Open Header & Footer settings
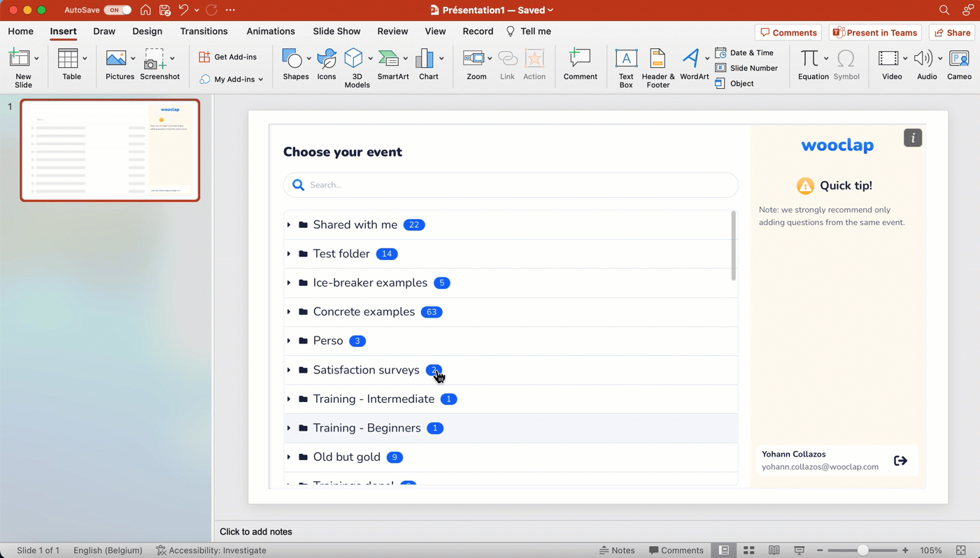 click(x=658, y=68)
